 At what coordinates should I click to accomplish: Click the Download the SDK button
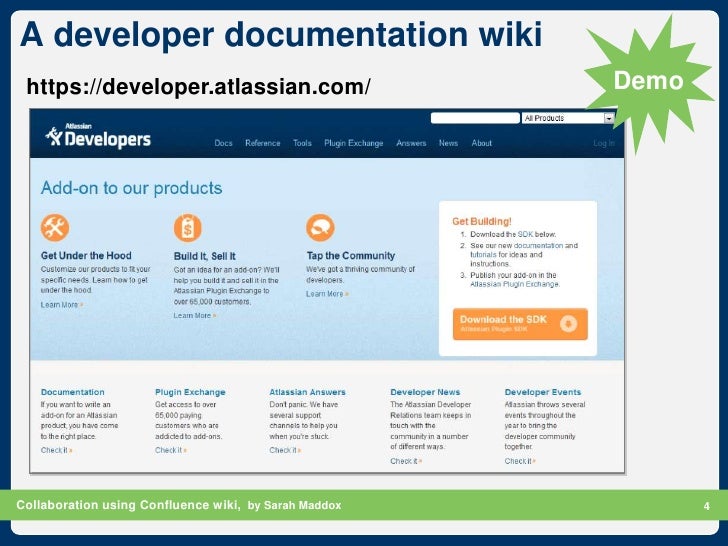click(x=520, y=324)
